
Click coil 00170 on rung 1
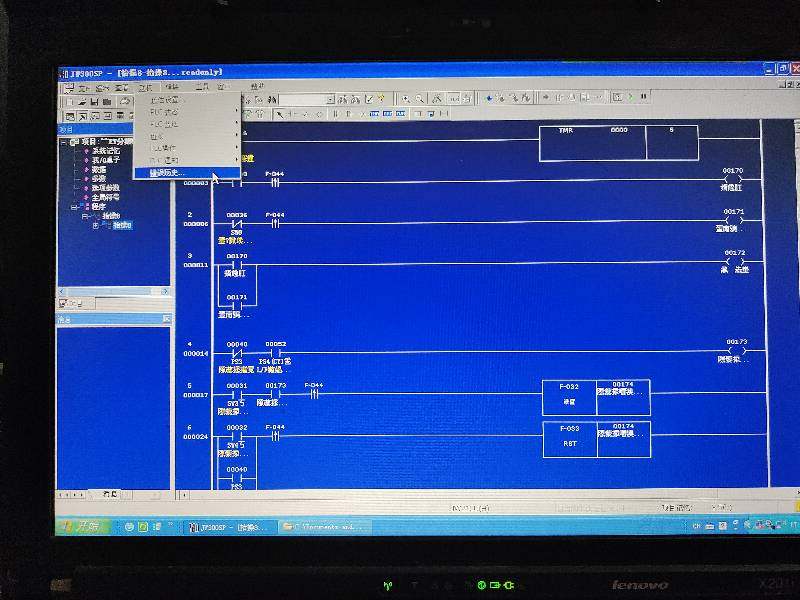[x=733, y=179]
